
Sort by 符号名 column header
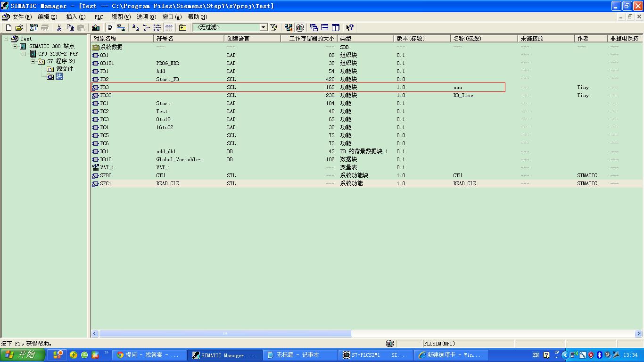coord(189,39)
